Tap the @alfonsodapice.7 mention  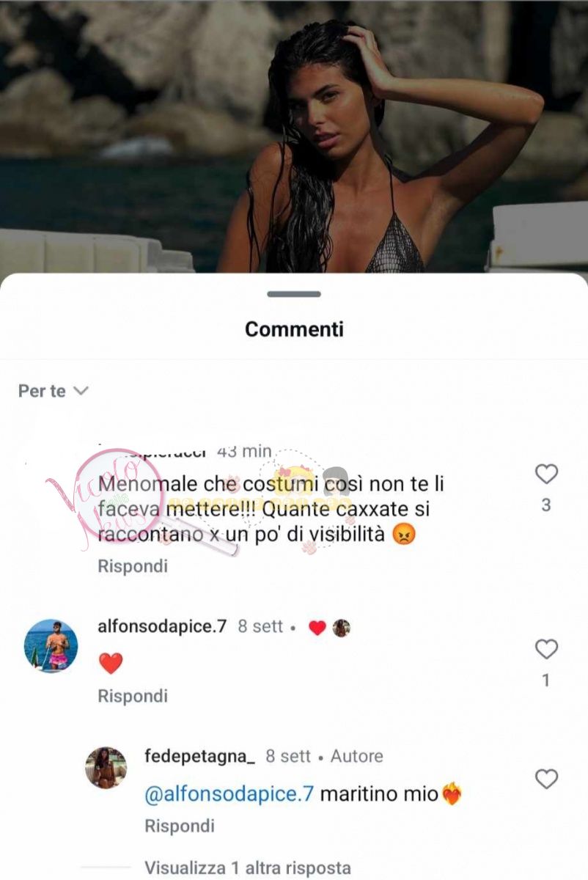tap(230, 794)
